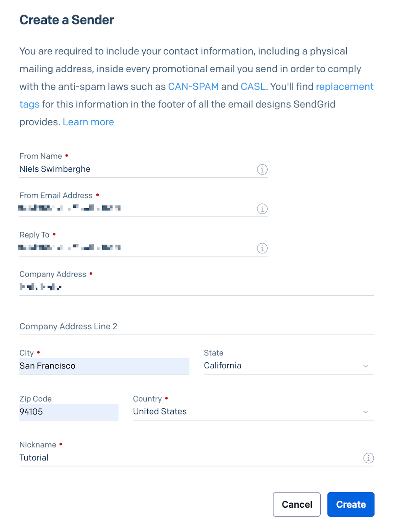The image size is (393, 532).
Task: Open the Learn more link
Action: click(88, 122)
